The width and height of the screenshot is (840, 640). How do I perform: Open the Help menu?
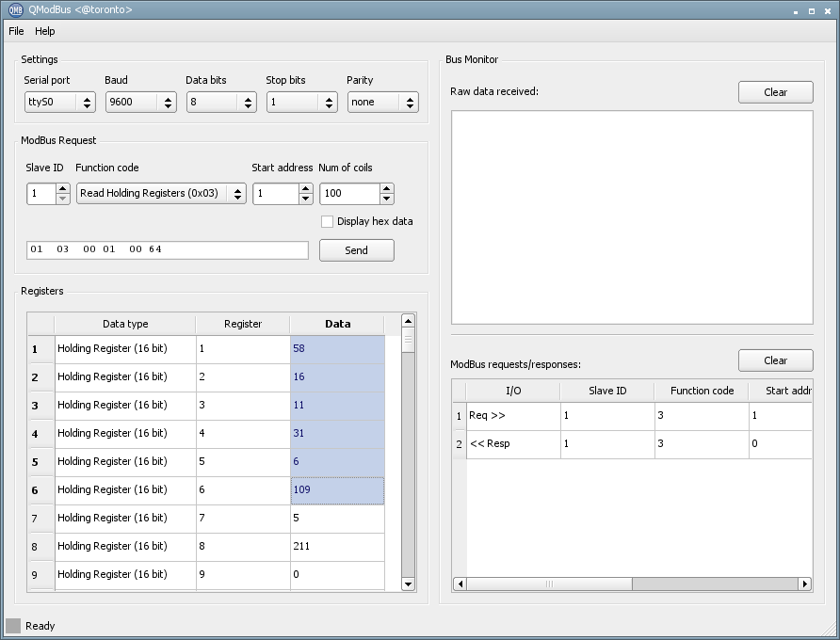(x=45, y=31)
